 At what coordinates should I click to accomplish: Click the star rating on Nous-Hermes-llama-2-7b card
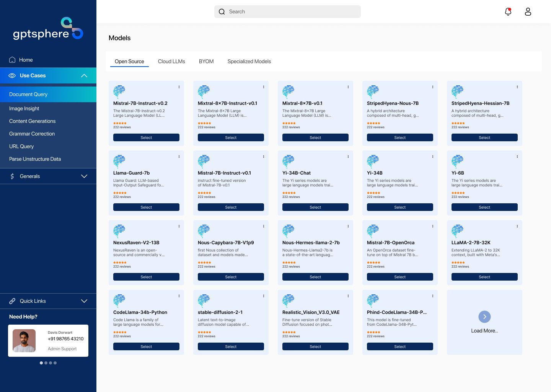pyautogui.click(x=289, y=263)
